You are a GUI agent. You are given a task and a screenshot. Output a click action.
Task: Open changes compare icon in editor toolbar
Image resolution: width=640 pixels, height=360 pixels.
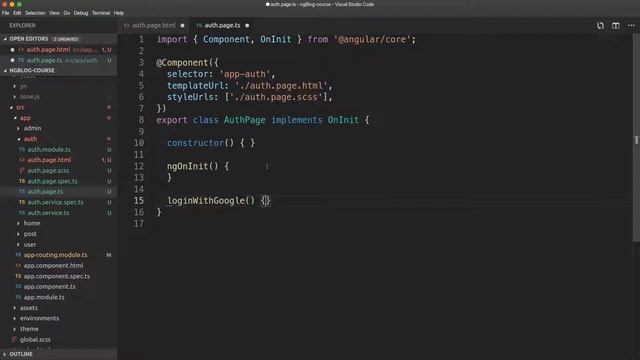600,25
